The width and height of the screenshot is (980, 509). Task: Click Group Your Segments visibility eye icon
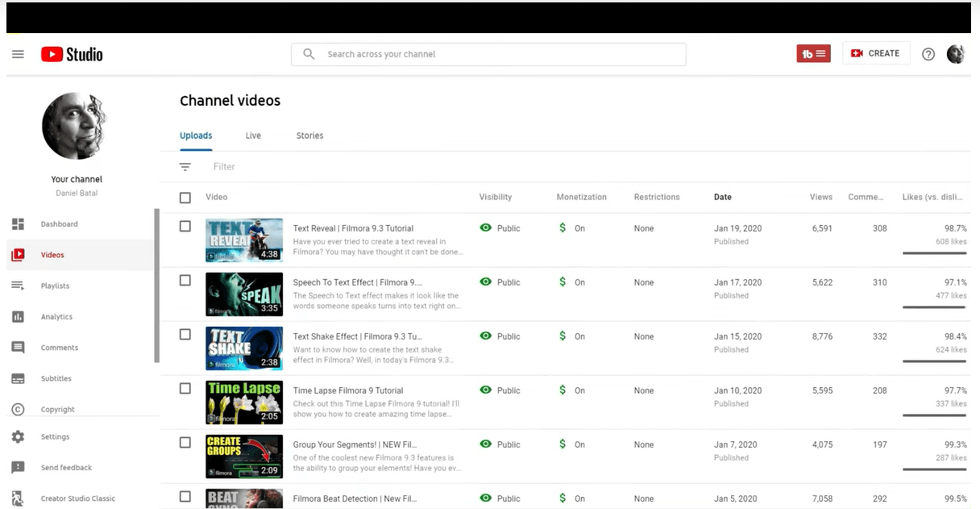coord(486,444)
